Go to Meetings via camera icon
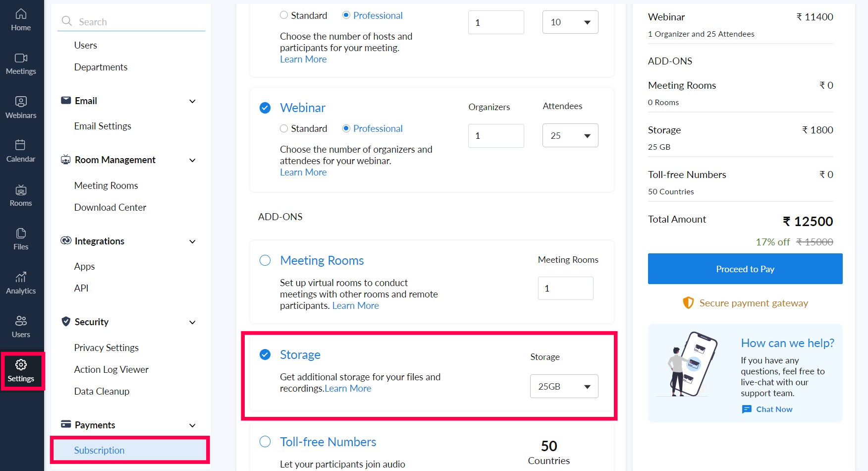This screenshot has width=868, height=471. (21, 59)
